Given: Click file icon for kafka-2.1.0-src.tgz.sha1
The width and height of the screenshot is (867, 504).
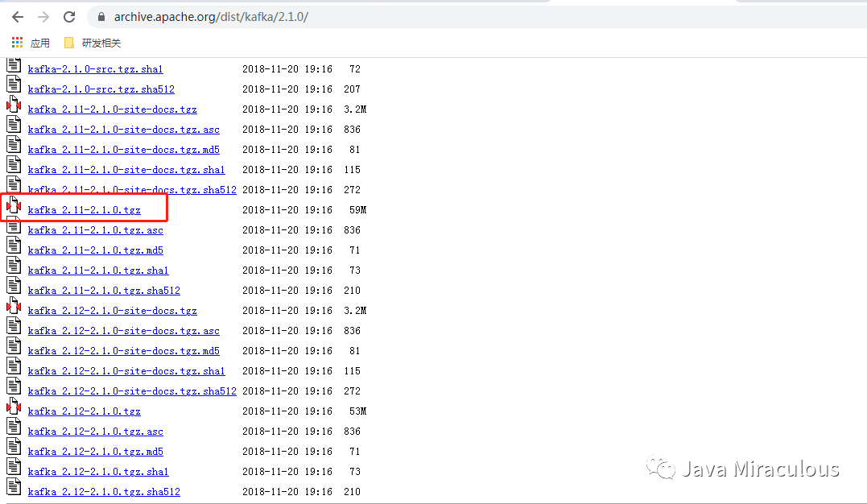Looking at the screenshot, I should (14, 64).
